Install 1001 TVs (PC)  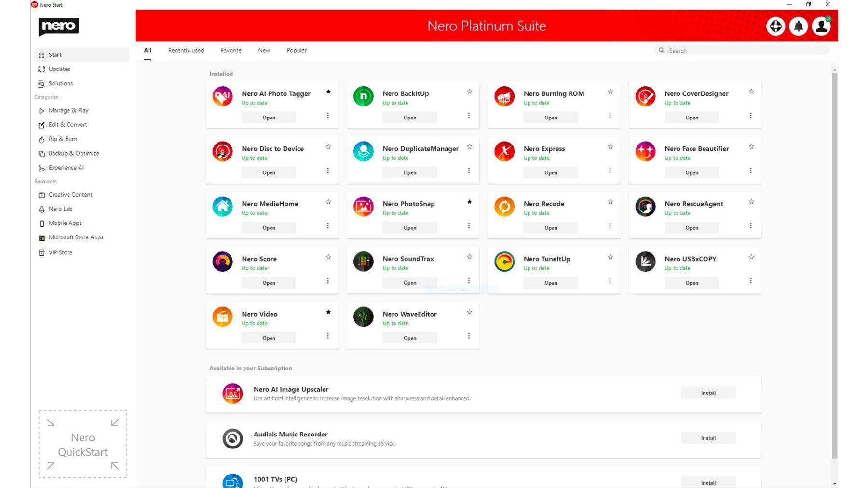(708, 482)
